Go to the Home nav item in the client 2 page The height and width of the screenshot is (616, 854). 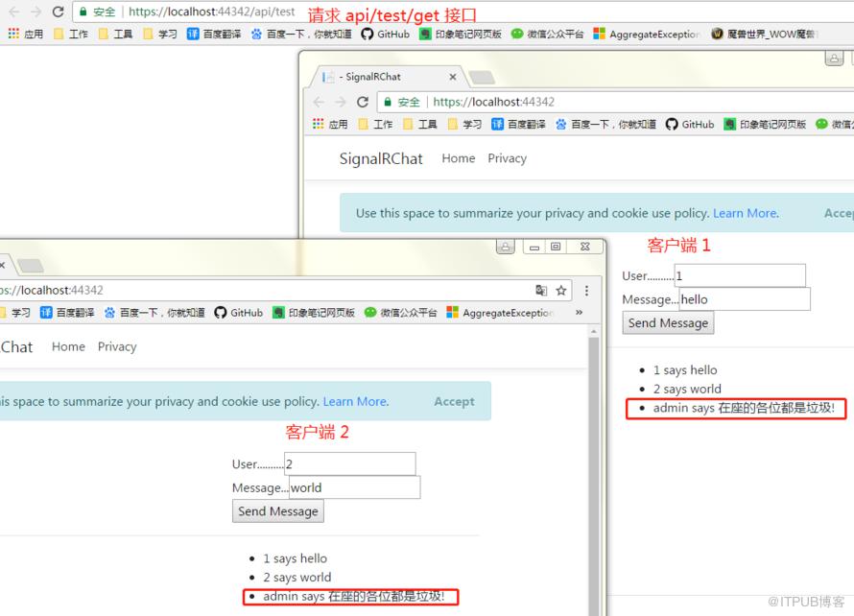(68, 346)
